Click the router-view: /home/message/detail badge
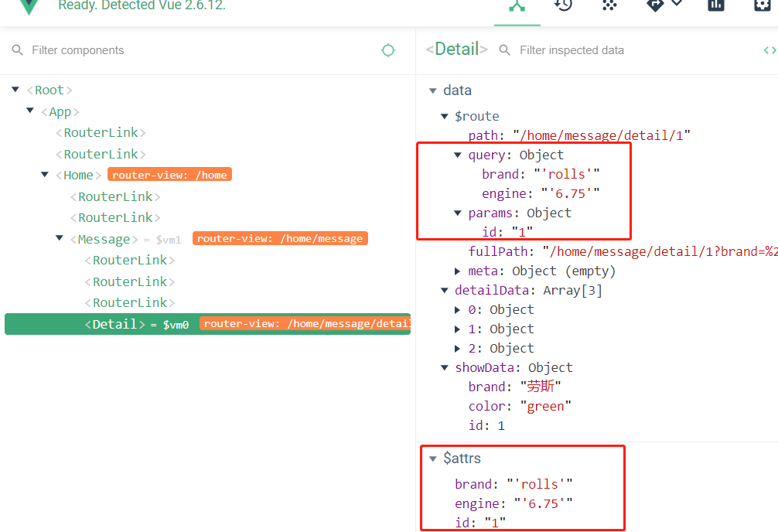 [x=305, y=323]
